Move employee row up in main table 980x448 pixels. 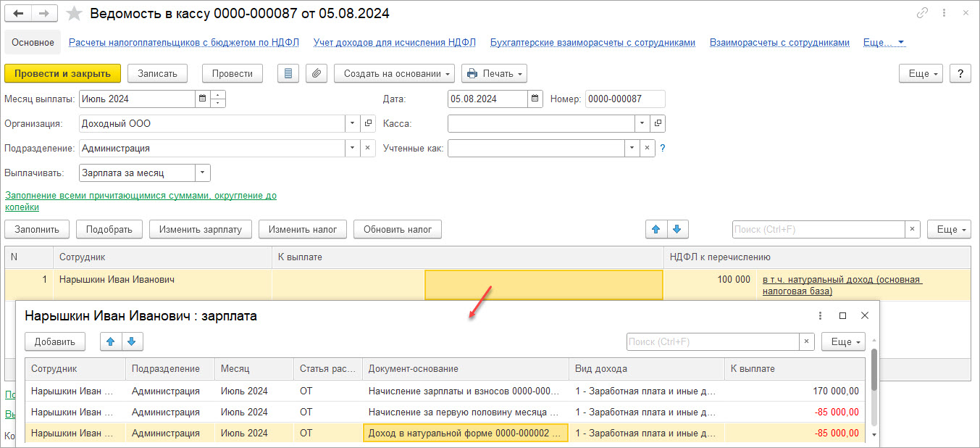click(x=656, y=229)
